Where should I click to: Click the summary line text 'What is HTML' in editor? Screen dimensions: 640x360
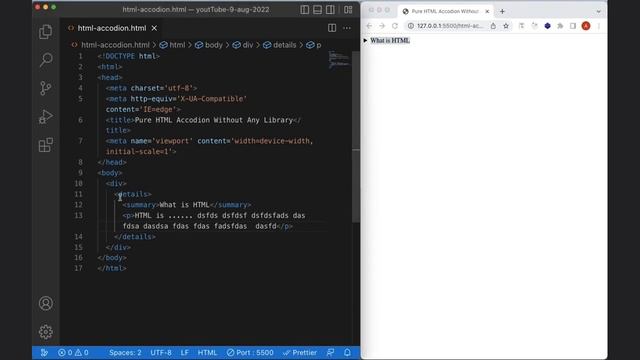[184, 205]
